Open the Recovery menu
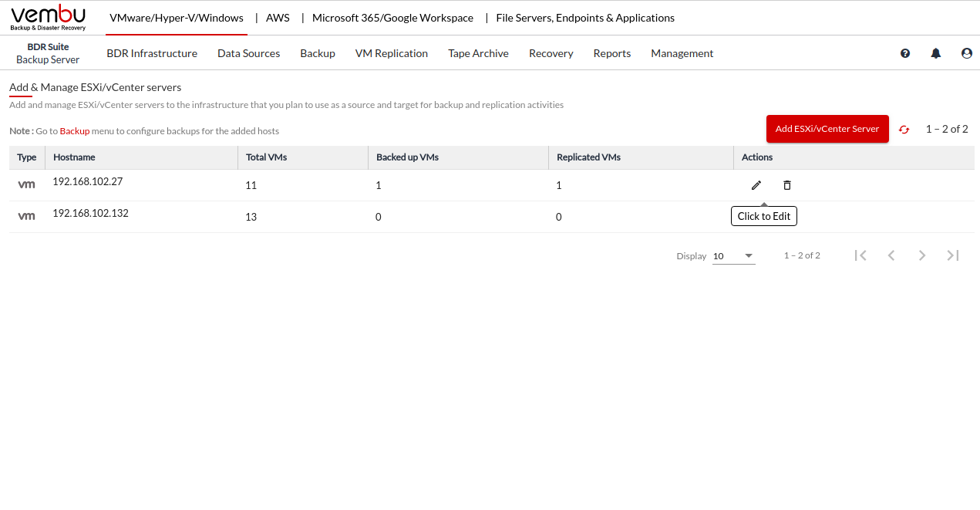 click(551, 53)
